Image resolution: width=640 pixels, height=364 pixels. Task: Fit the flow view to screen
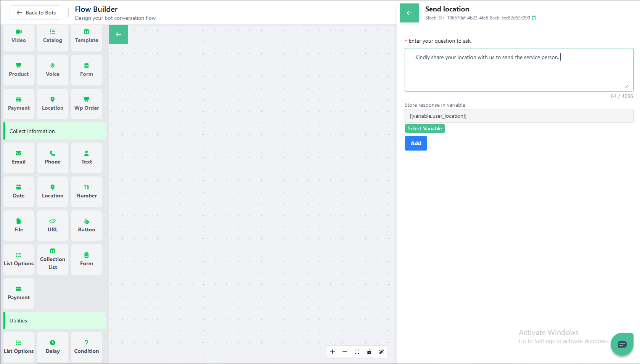(x=357, y=352)
